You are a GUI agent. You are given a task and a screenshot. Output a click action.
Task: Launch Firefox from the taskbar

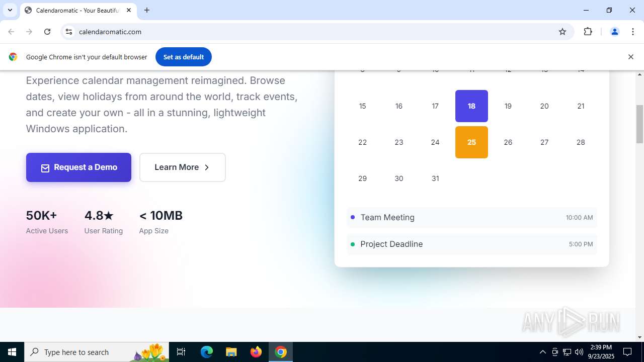point(256,352)
